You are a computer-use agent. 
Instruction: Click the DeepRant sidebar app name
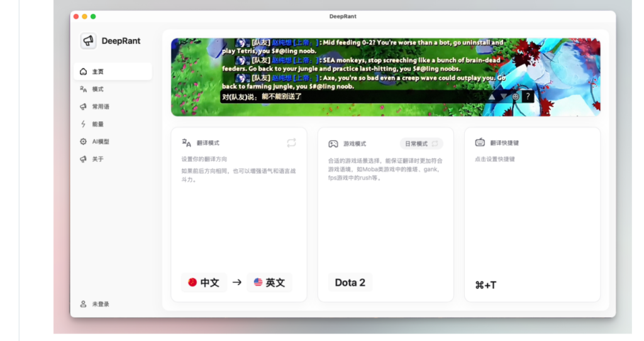[x=121, y=41]
